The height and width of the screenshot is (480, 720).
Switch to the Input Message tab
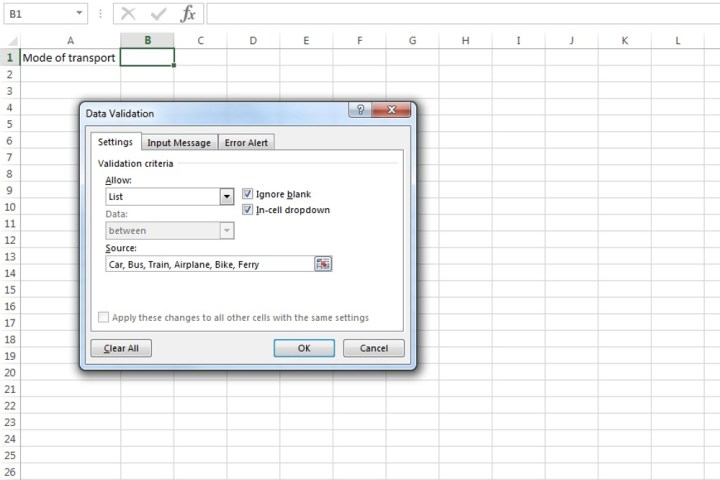(179, 143)
